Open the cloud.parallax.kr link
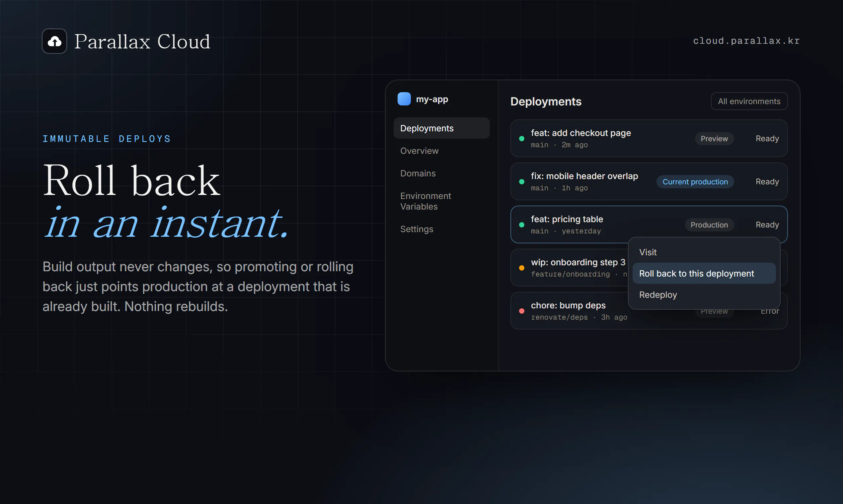Screen dimensions: 843x504 tap(746, 41)
